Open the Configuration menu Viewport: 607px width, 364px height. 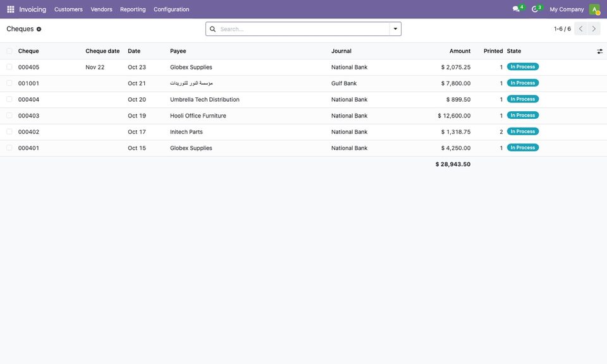point(171,9)
